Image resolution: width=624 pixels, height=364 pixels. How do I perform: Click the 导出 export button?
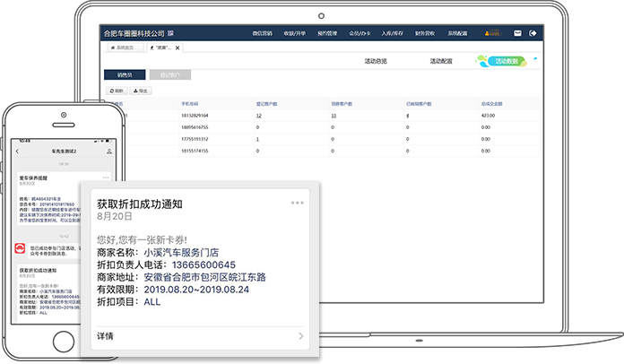[141, 91]
